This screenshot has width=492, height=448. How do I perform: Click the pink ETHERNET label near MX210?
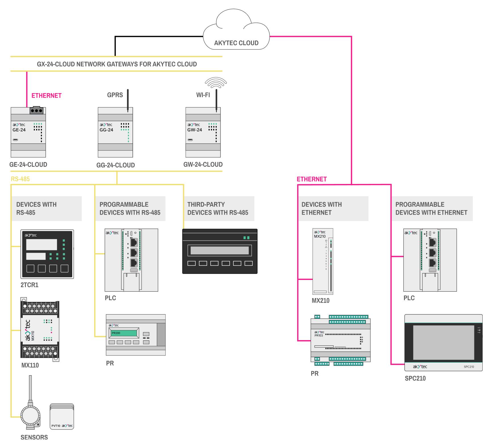pyautogui.click(x=311, y=179)
